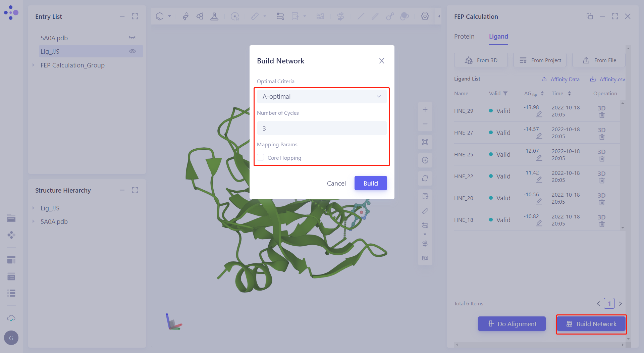The width and height of the screenshot is (644, 353).
Task: Click the settings gear in the top toolbar
Action: click(x=425, y=16)
